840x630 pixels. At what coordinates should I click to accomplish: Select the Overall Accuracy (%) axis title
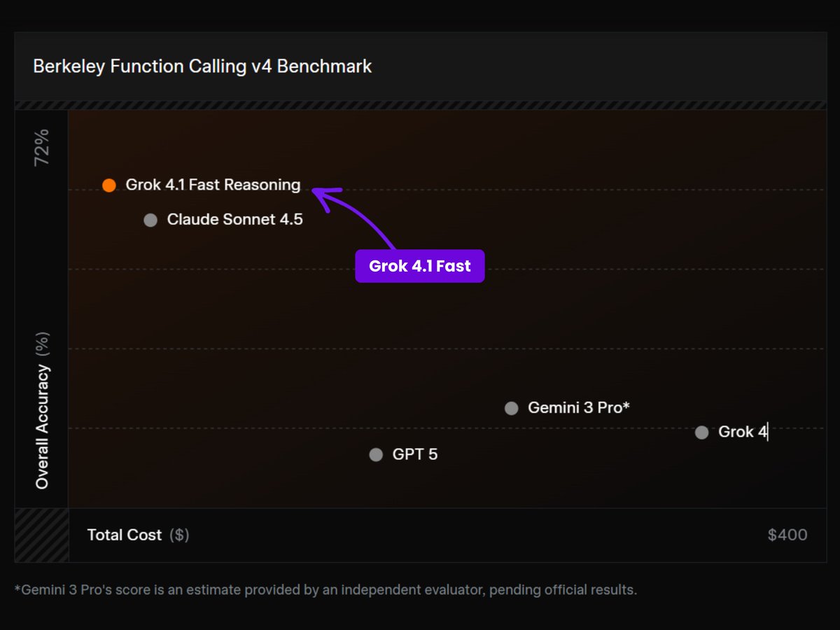42,411
